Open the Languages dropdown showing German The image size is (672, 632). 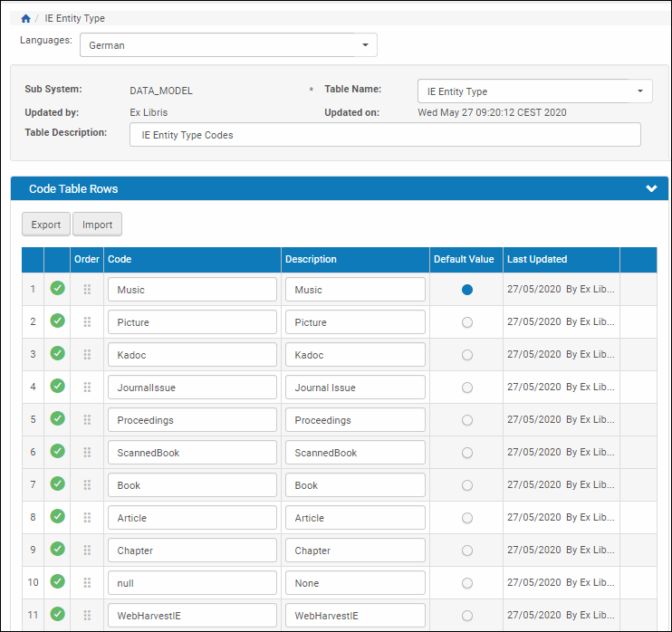[228, 45]
